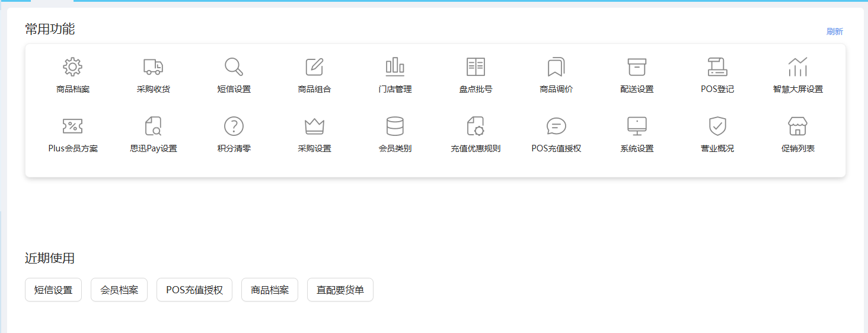Open 配送设置 box icon
The height and width of the screenshot is (333, 868).
pos(637,66)
